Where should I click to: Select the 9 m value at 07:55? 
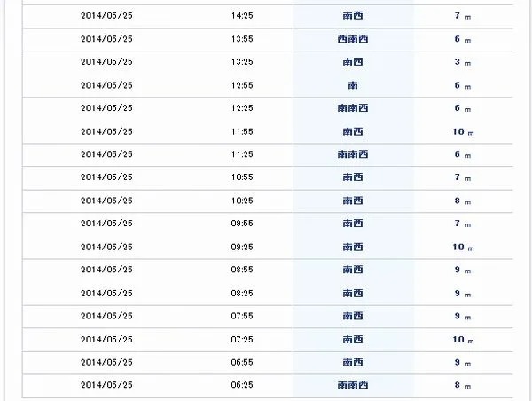pos(463,317)
